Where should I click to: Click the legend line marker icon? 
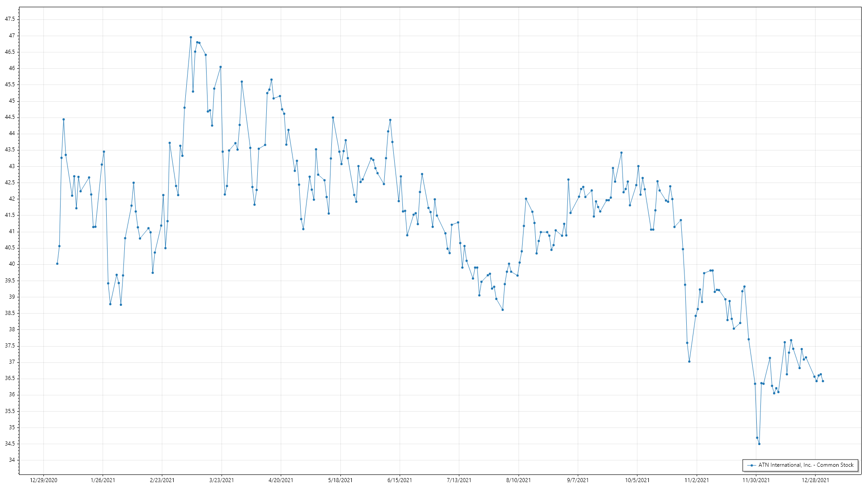751,465
